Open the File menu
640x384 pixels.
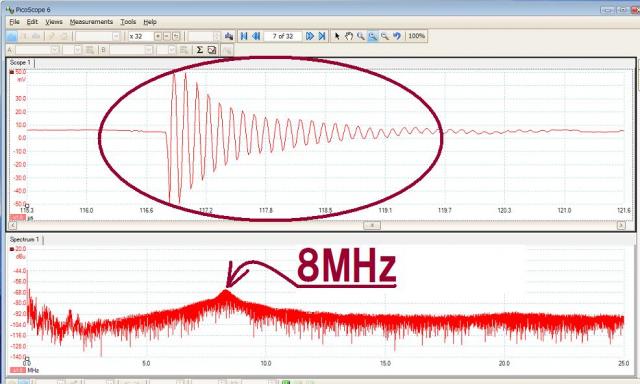click(14, 22)
